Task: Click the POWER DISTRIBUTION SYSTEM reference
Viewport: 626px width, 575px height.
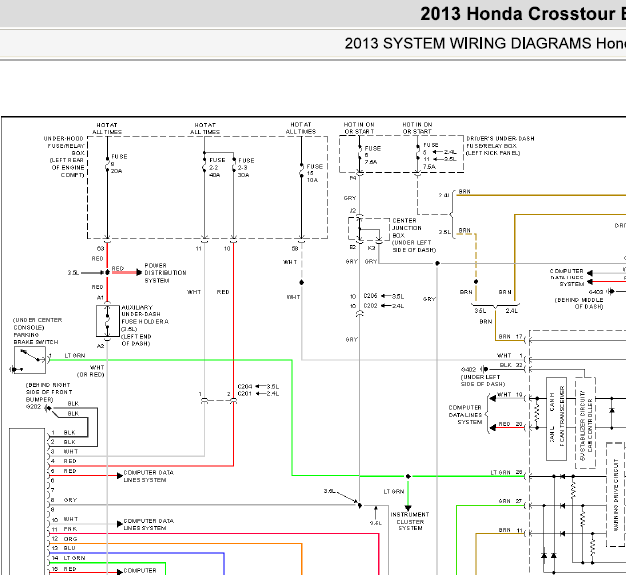Action: coord(165,273)
